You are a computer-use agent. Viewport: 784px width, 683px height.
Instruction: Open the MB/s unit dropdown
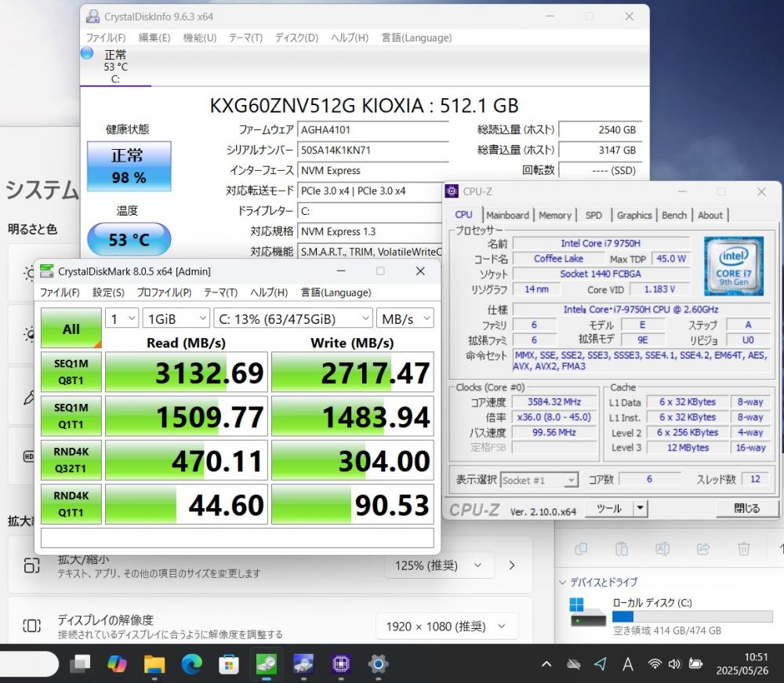[405, 318]
